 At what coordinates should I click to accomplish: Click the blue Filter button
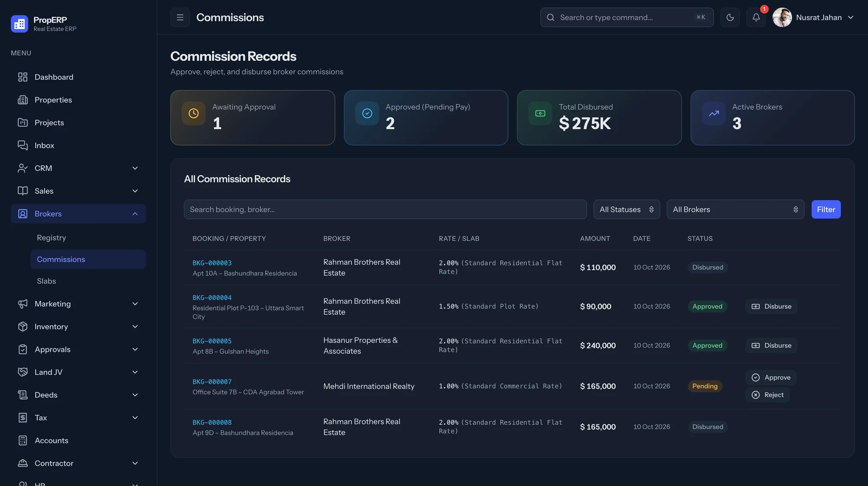click(x=826, y=210)
